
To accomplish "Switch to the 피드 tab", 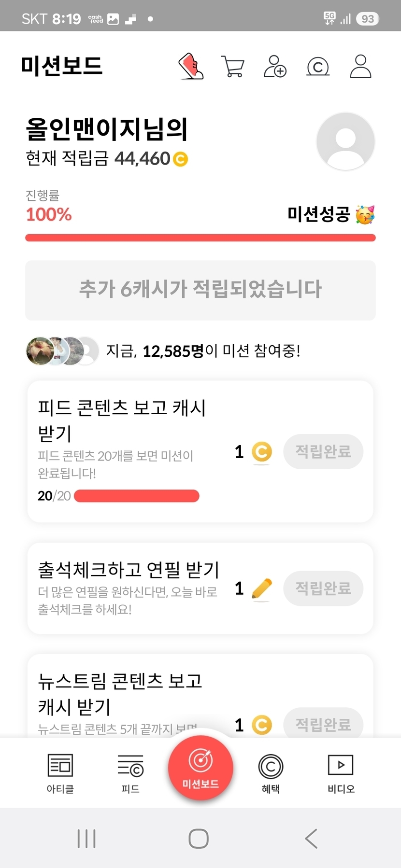I will [130, 773].
